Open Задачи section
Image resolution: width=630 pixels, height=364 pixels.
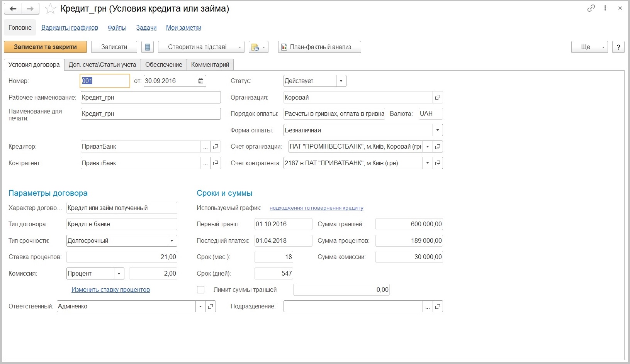click(x=146, y=28)
